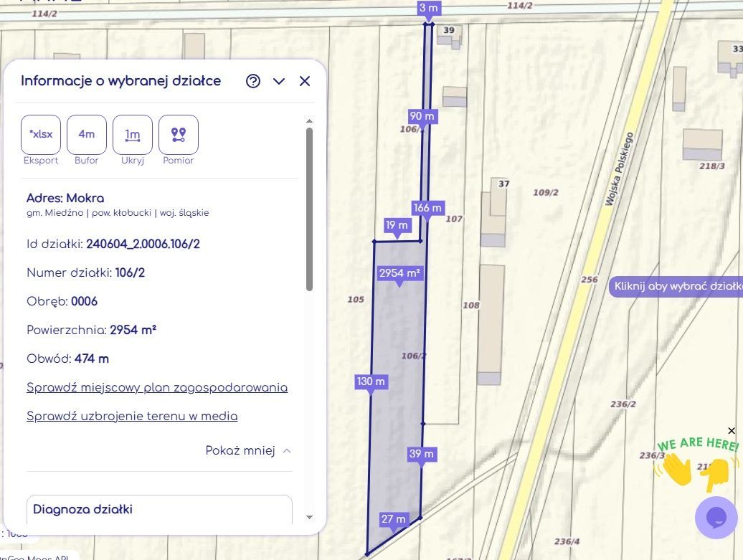
Task: Select the 130 m edge length marker
Action: [x=371, y=381]
